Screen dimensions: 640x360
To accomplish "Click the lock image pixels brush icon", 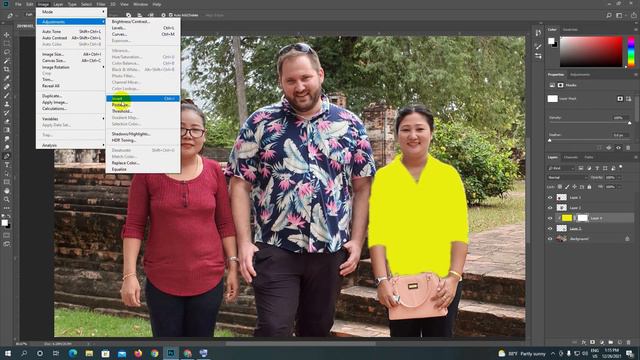I will pos(567,187).
